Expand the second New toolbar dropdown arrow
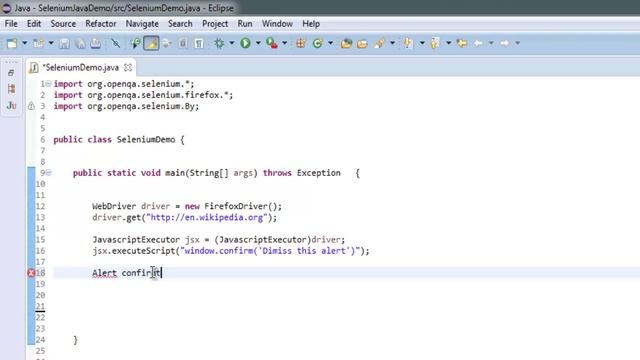The height and width of the screenshot is (360, 640). point(51,43)
